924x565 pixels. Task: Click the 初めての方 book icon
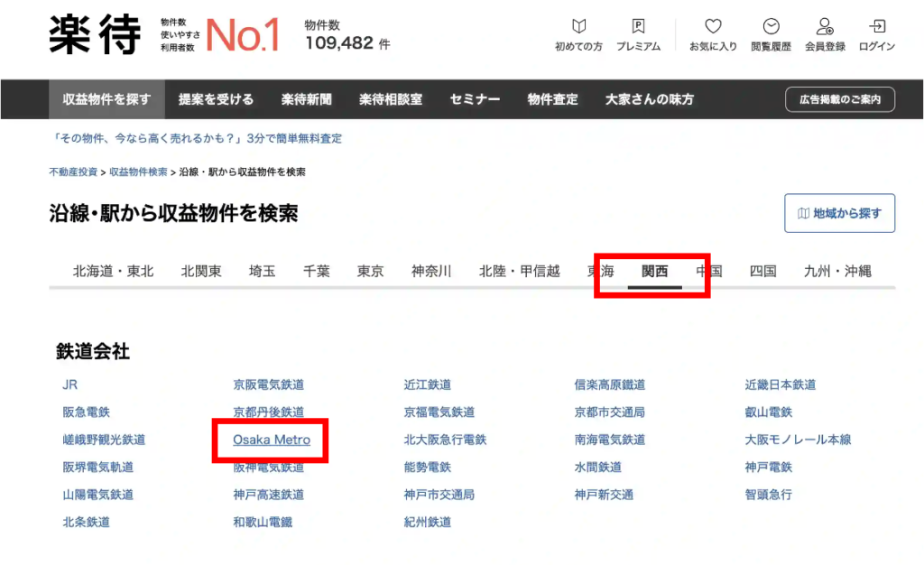click(578, 27)
